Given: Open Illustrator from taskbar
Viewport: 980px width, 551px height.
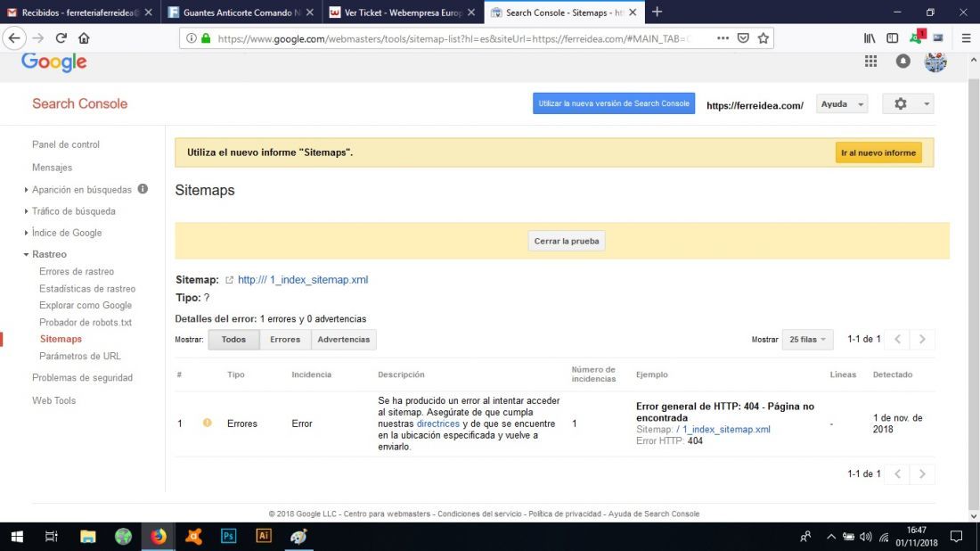Looking at the screenshot, I should [263, 537].
